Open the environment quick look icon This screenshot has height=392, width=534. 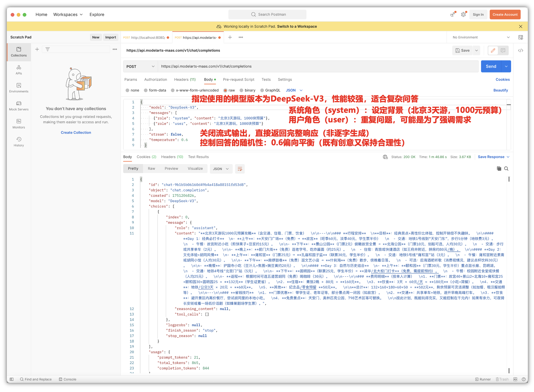tap(520, 37)
